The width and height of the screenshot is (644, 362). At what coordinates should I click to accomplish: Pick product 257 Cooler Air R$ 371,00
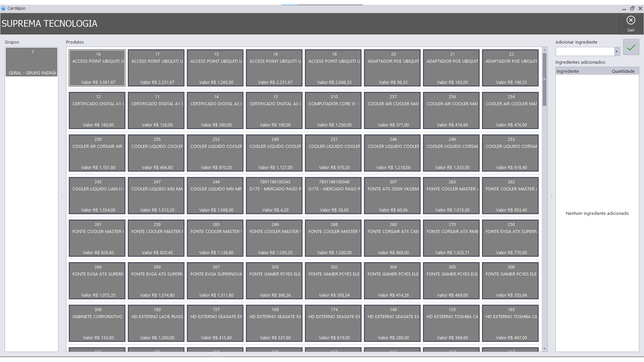pyautogui.click(x=392, y=111)
